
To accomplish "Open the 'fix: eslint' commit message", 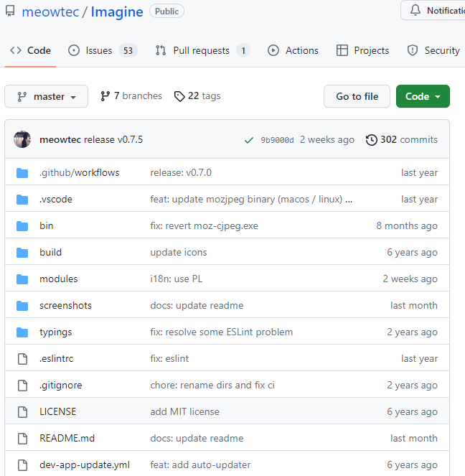I will tap(169, 359).
